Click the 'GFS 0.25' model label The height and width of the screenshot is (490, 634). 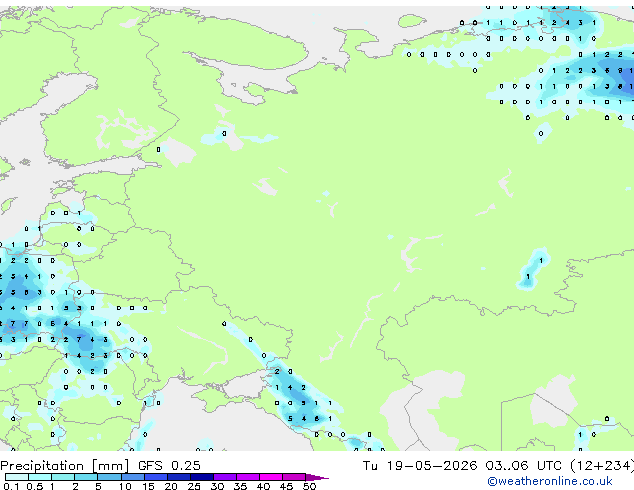pyautogui.click(x=169, y=466)
